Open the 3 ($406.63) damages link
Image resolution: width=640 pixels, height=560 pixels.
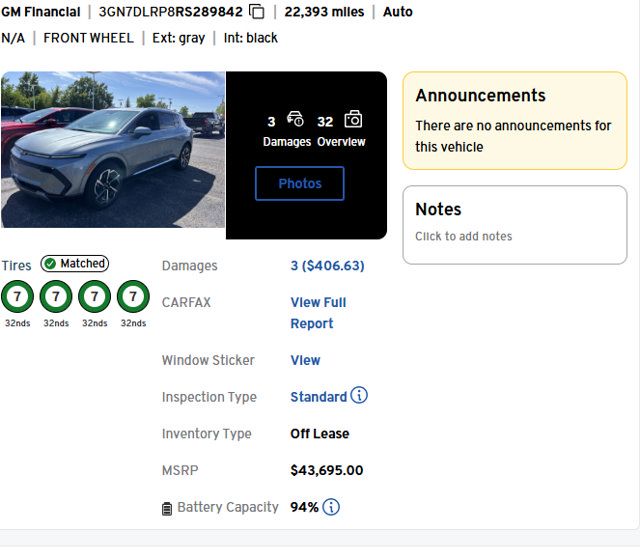(x=327, y=266)
